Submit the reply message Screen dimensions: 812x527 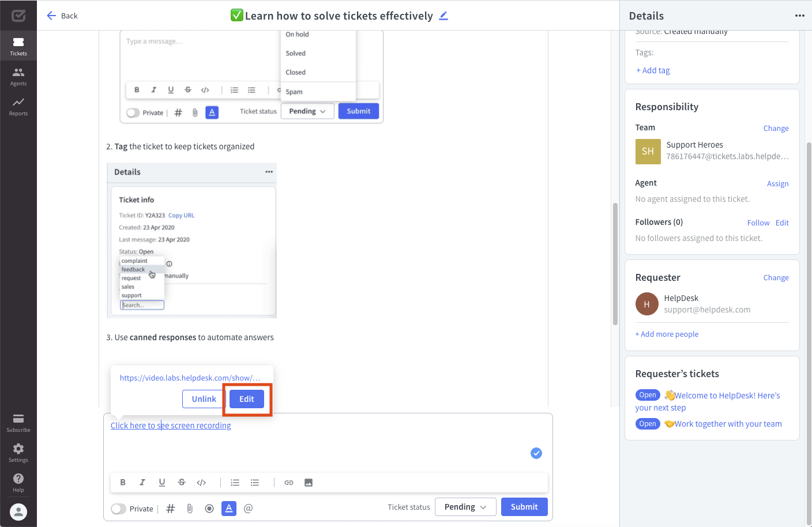click(524, 507)
